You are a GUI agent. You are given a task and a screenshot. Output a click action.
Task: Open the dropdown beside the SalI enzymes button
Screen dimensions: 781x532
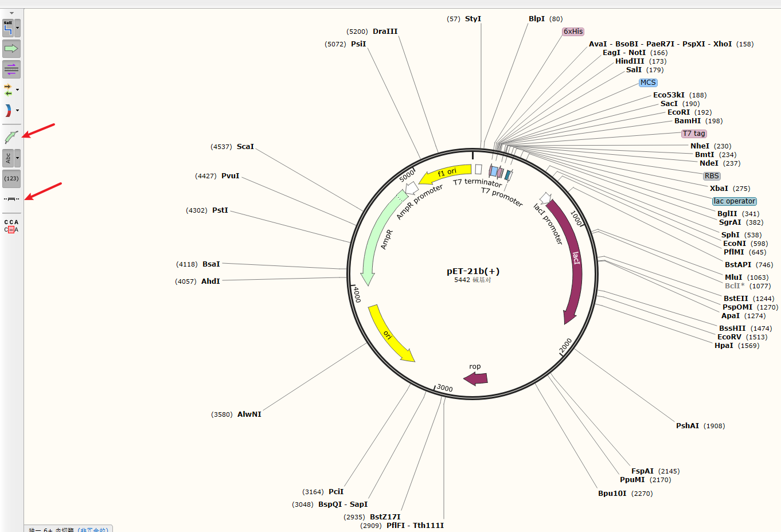(x=18, y=28)
